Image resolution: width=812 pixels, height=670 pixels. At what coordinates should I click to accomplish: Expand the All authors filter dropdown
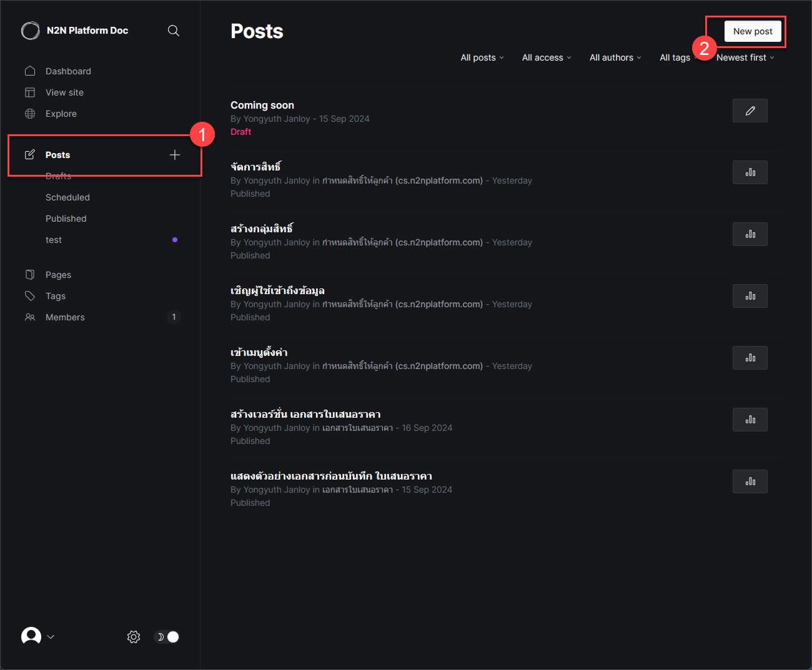(x=615, y=57)
